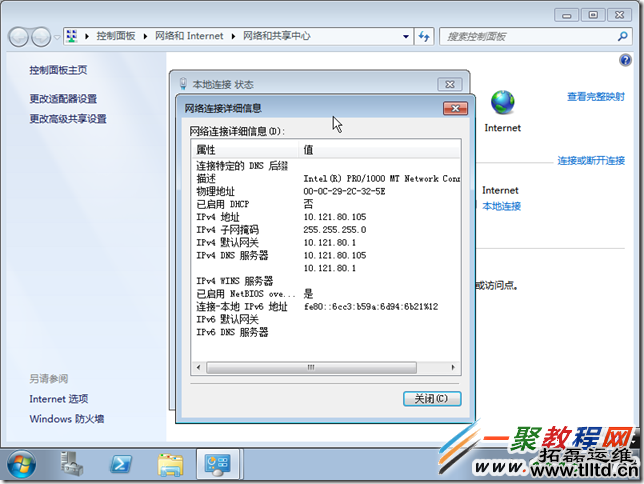644x484 pixels.
Task: Click the Internet globe icon
Action: pos(502,103)
